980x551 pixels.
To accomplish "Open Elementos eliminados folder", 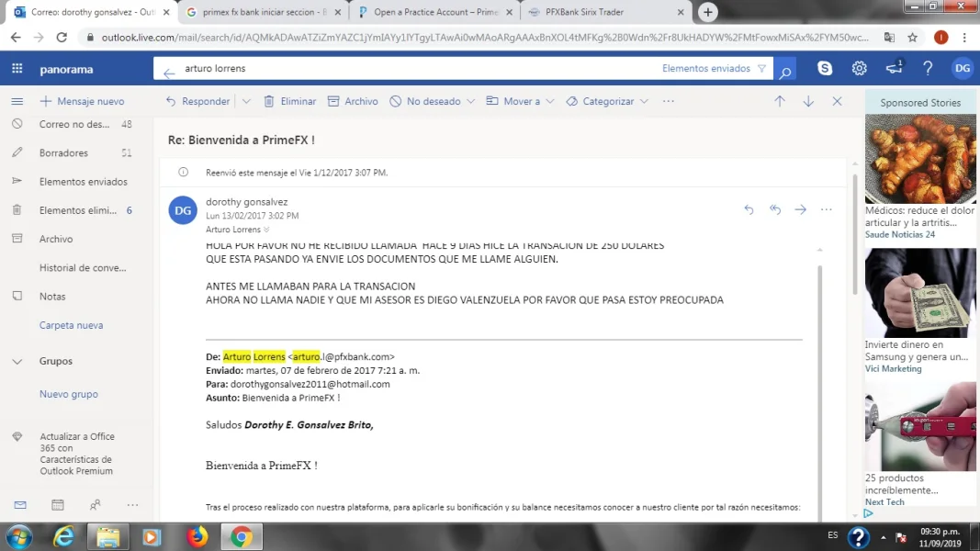I will 76,210.
